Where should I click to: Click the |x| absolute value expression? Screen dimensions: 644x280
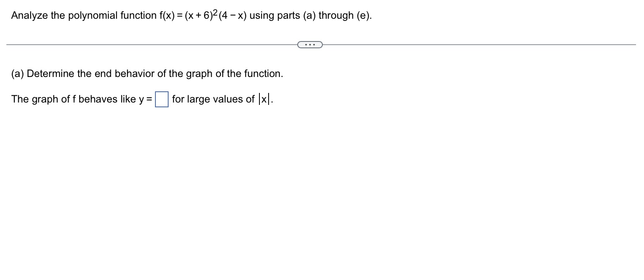click(x=264, y=99)
